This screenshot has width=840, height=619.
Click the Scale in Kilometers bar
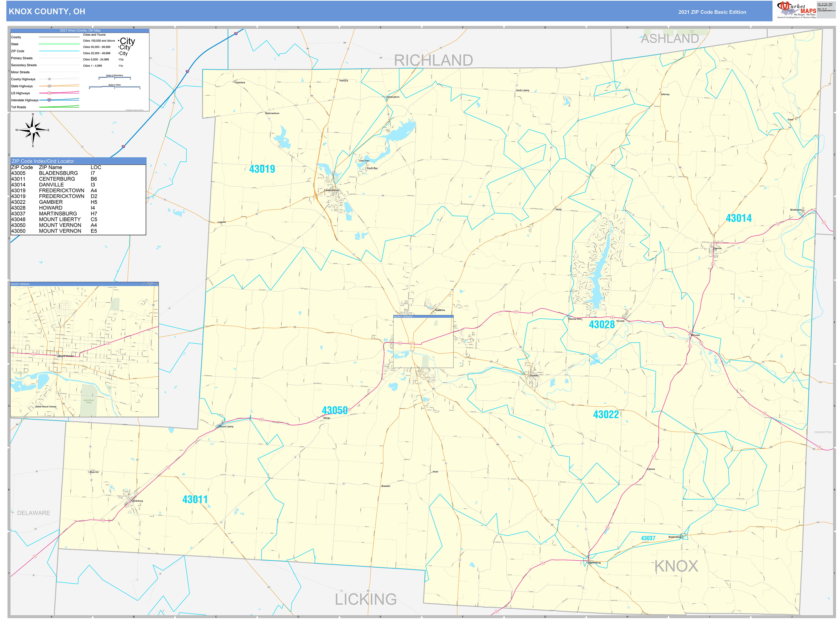115,78
